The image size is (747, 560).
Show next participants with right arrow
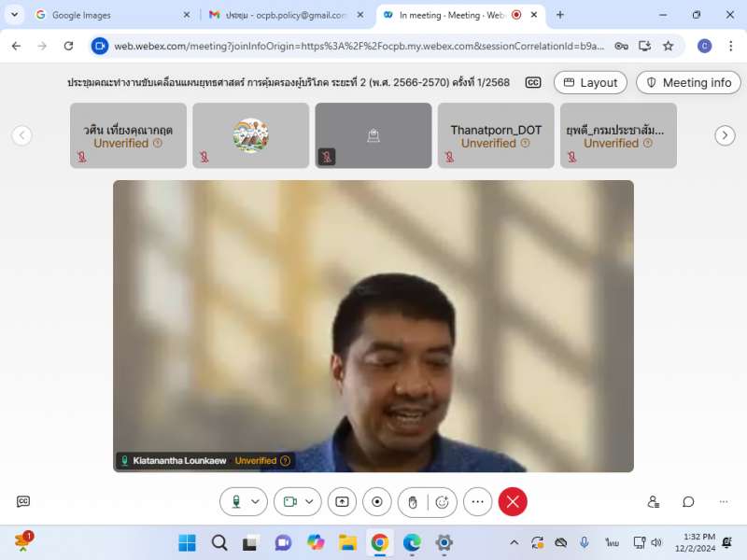725,135
